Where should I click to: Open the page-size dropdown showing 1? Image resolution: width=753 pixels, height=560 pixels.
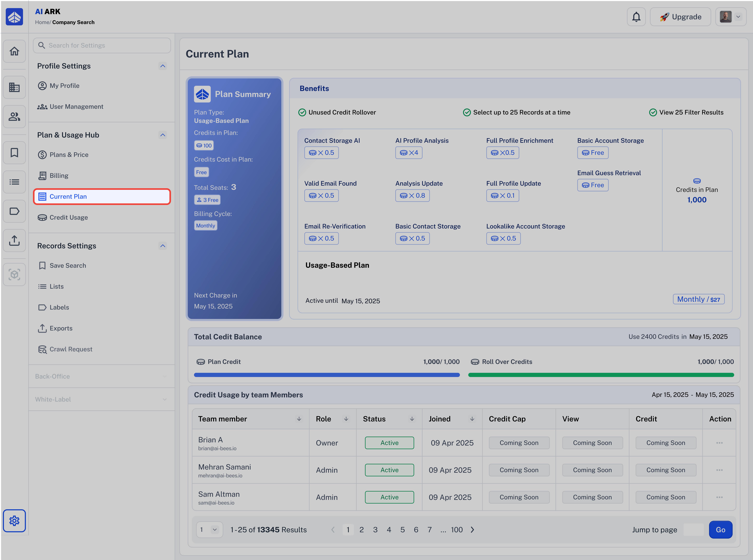[x=210, y=530]
